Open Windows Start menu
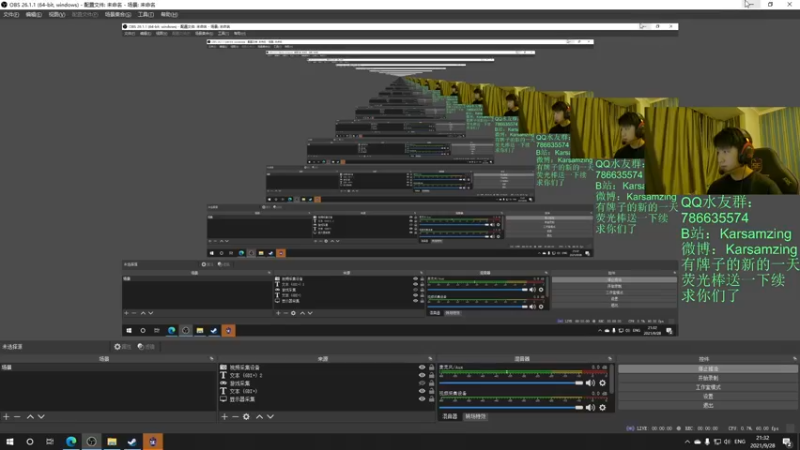This screenshot has height=450, width=800. 10,442
